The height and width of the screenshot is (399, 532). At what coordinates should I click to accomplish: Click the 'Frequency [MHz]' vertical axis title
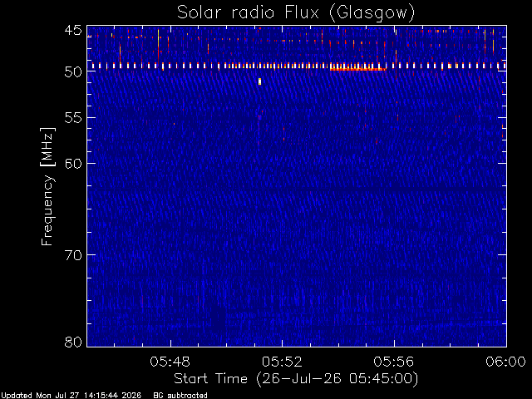pos(47,186)
